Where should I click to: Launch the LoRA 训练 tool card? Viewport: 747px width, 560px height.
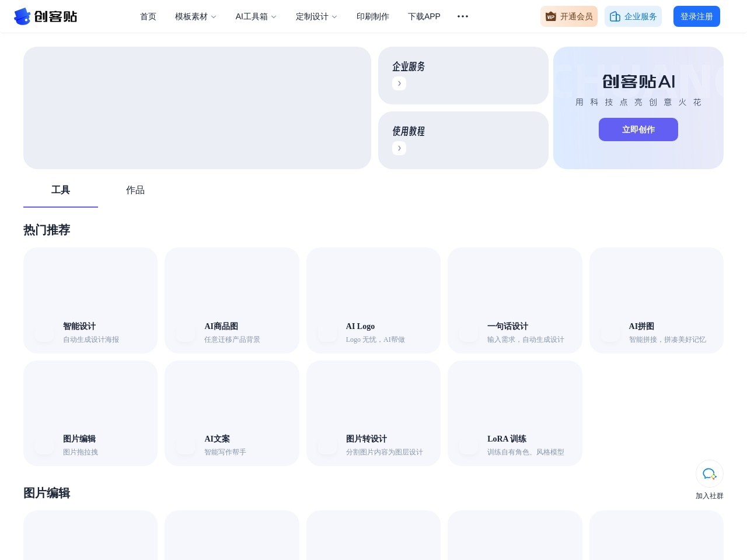pyautogui.click(x=515, y=413)
